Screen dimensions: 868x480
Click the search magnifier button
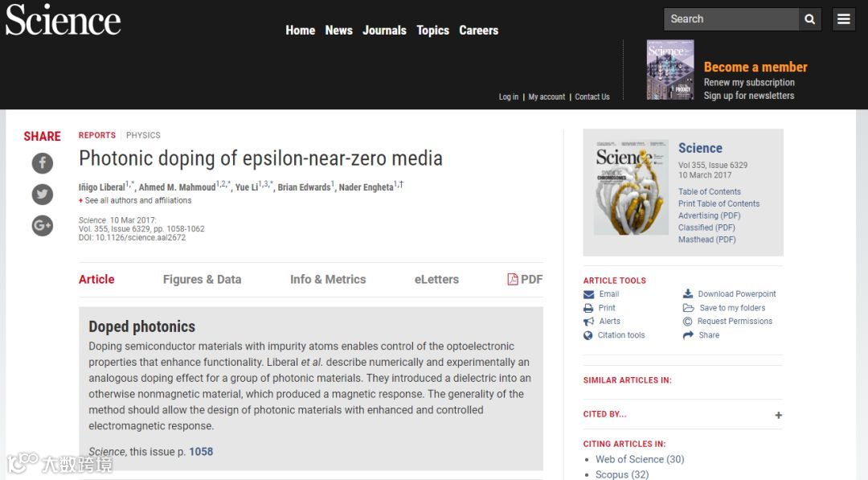pos(810,19)
